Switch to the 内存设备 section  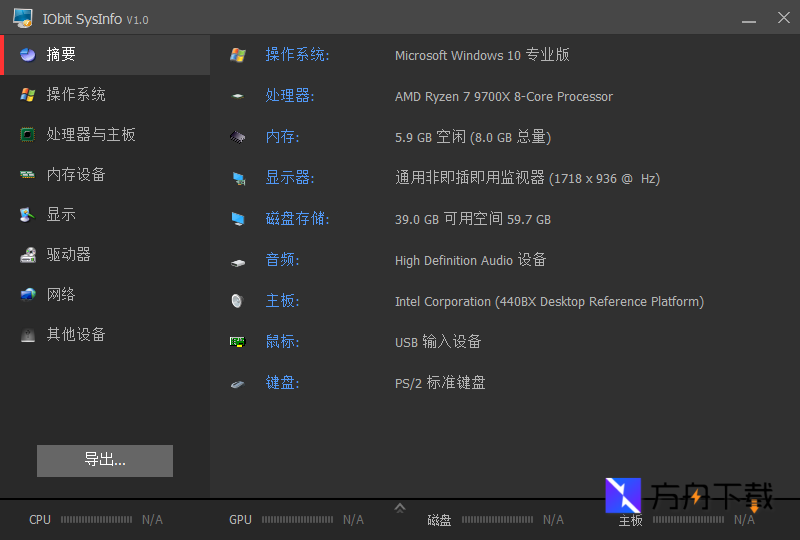(105, 175)
